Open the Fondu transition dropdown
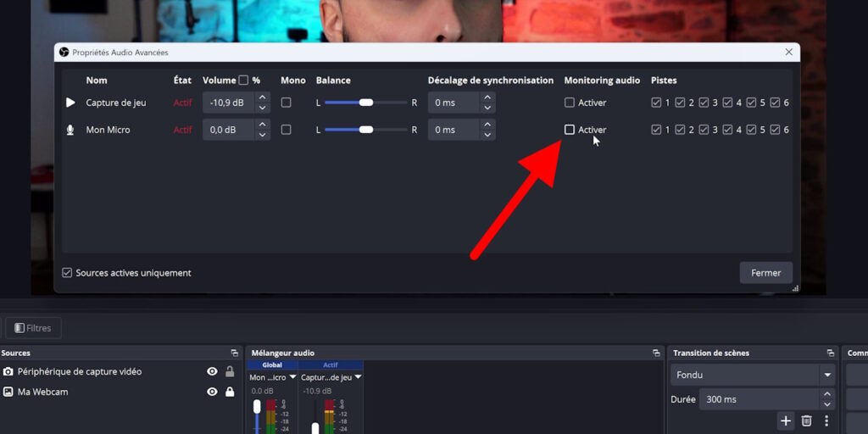The width and height of the screenshot is (868, 434). click(x=753, y=375)
